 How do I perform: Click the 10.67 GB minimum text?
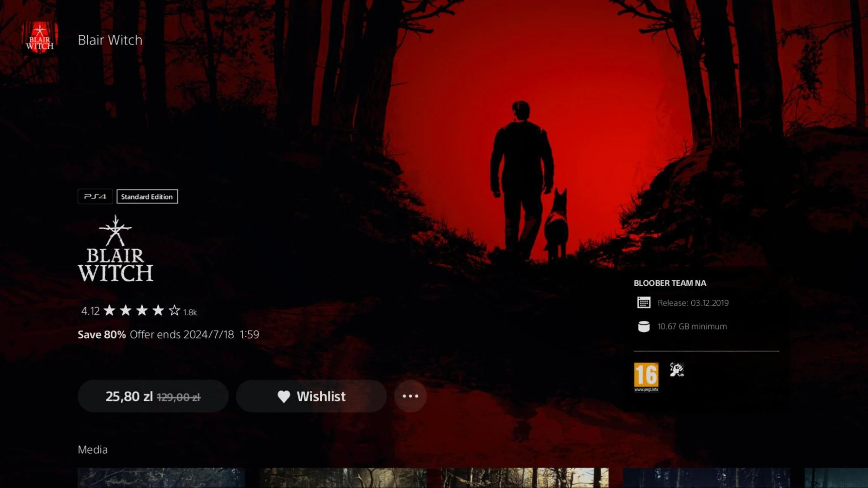click(x=692, y=327)
